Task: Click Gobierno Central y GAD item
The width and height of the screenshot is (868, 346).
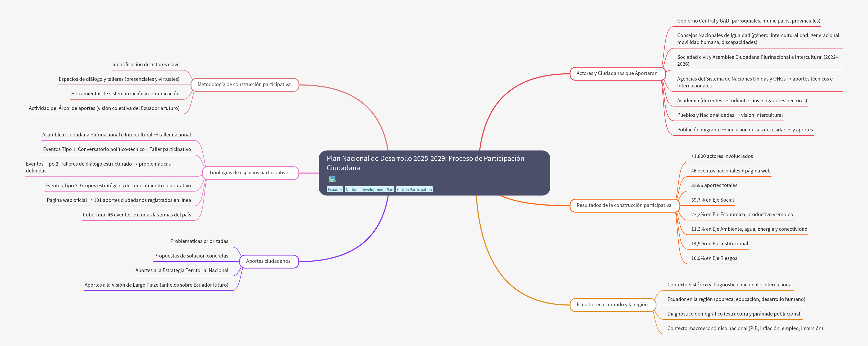Action: pyautogui.click(x=748, y=21)
